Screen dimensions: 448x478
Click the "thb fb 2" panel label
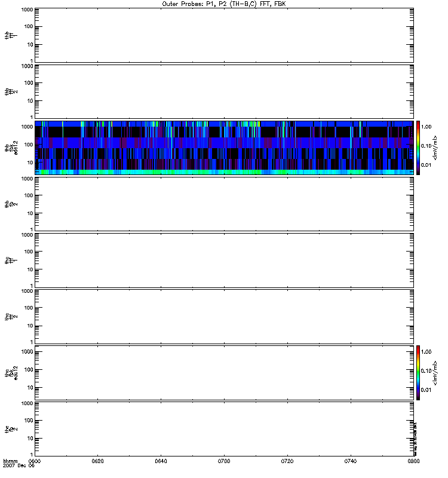coord(11,204)
